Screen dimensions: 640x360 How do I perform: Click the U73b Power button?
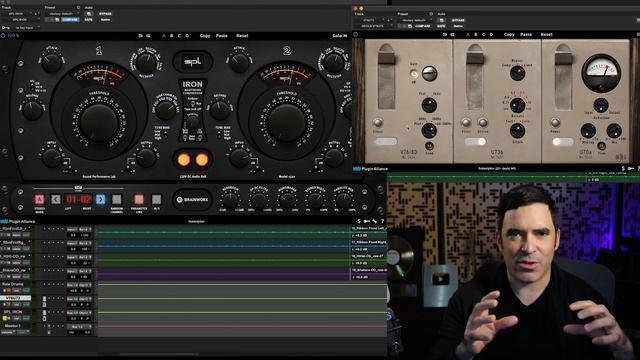[x=466, y=122]
